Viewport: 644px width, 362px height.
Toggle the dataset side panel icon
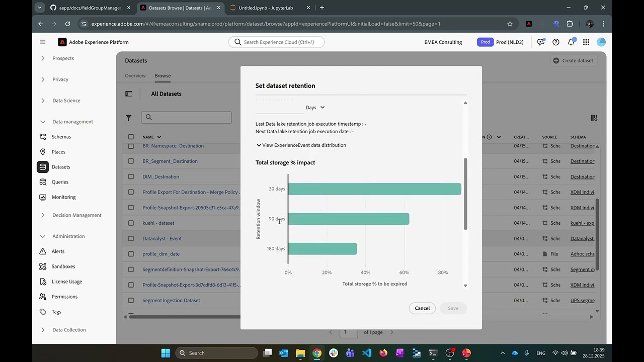[129, 94]
